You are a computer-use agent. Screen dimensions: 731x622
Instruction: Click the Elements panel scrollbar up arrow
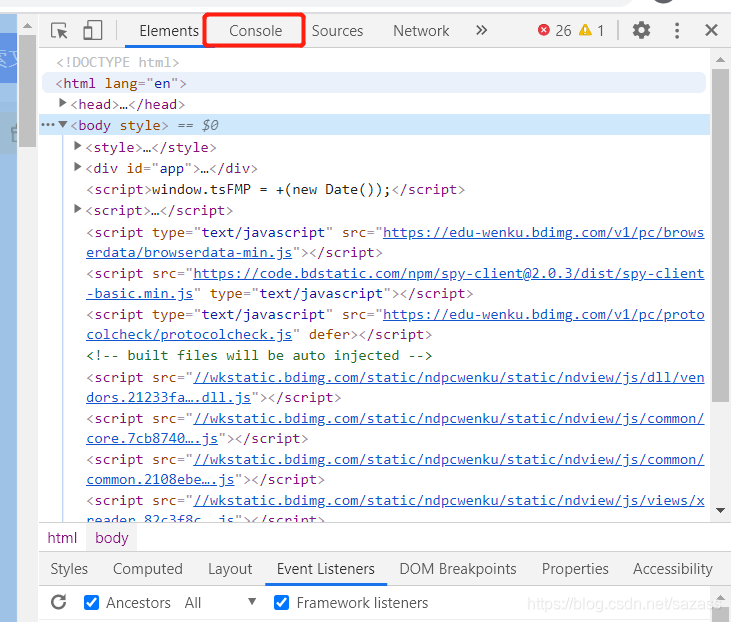tap(720, 60)
